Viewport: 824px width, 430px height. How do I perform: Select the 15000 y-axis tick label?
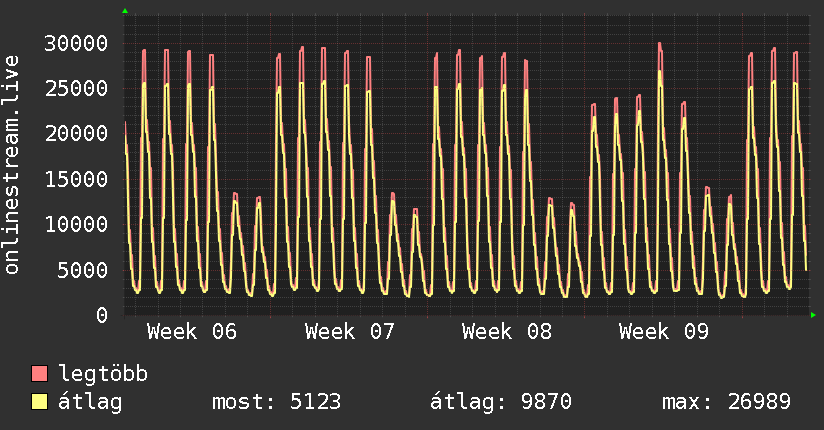tap(78, 179)
